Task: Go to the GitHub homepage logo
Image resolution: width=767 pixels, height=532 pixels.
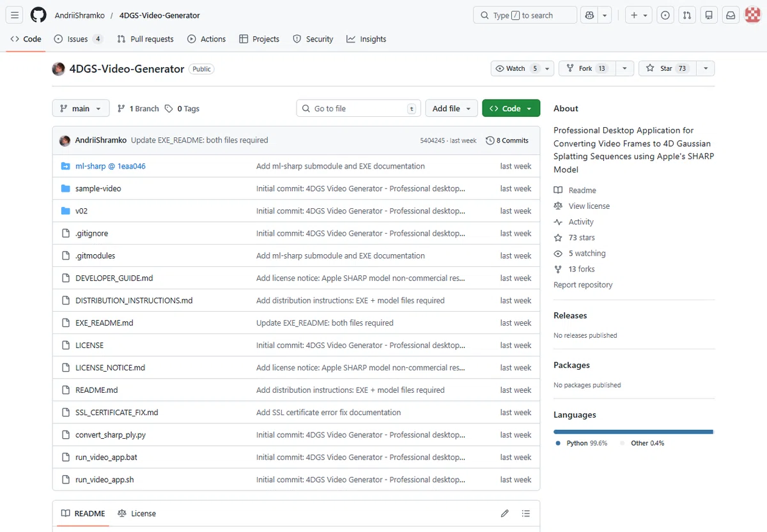Action: pyautogui.click(x=38, y=15)
